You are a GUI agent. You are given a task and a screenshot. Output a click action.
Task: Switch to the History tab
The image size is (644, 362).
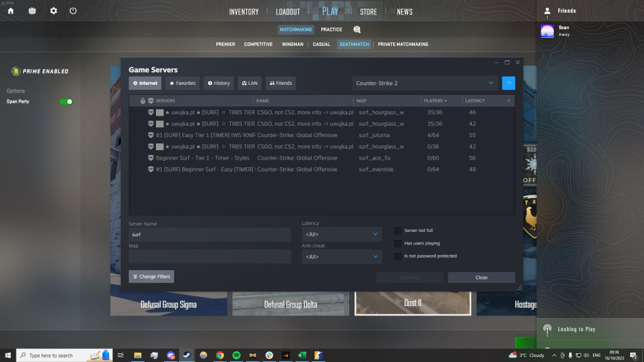click(218, 83)
